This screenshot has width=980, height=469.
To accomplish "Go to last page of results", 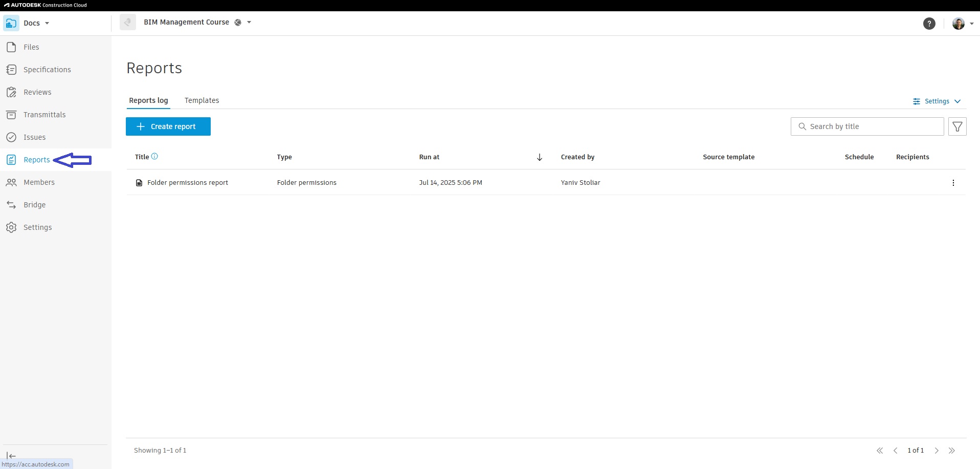I will pyautogui.click(x=952, y=451).
